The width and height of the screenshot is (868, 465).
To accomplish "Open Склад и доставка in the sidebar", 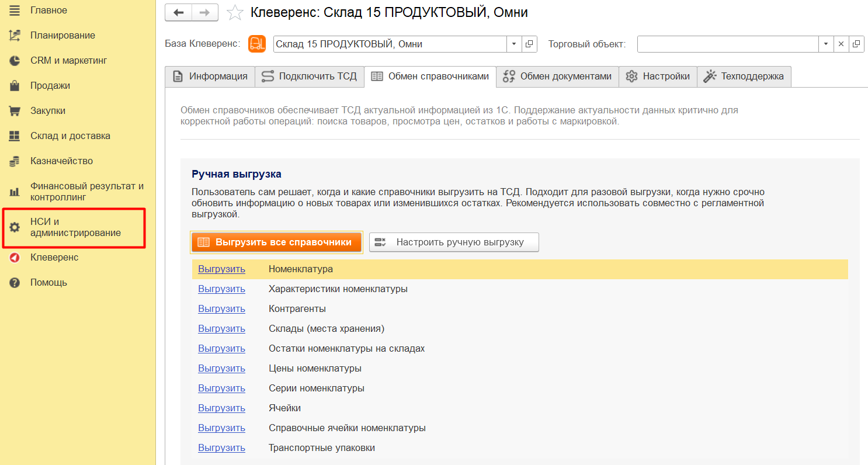I will pyautogui.click(x=70, y=136).
